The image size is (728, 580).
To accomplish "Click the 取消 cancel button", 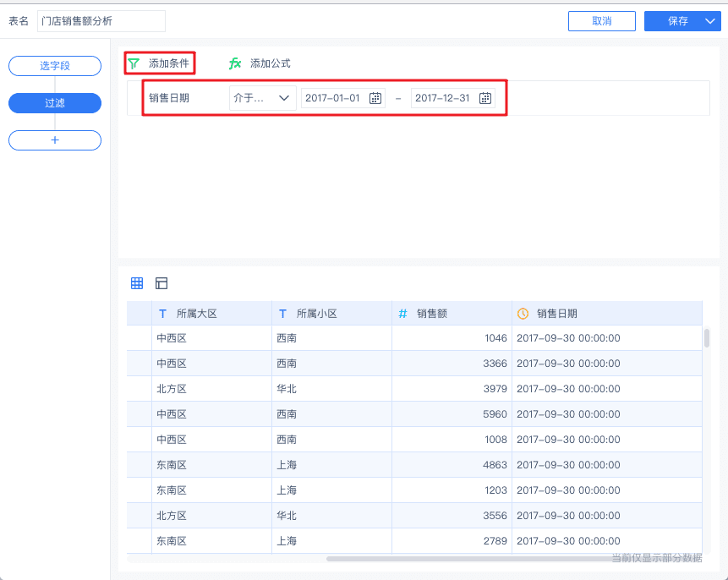I will click(x=602, y=21).
